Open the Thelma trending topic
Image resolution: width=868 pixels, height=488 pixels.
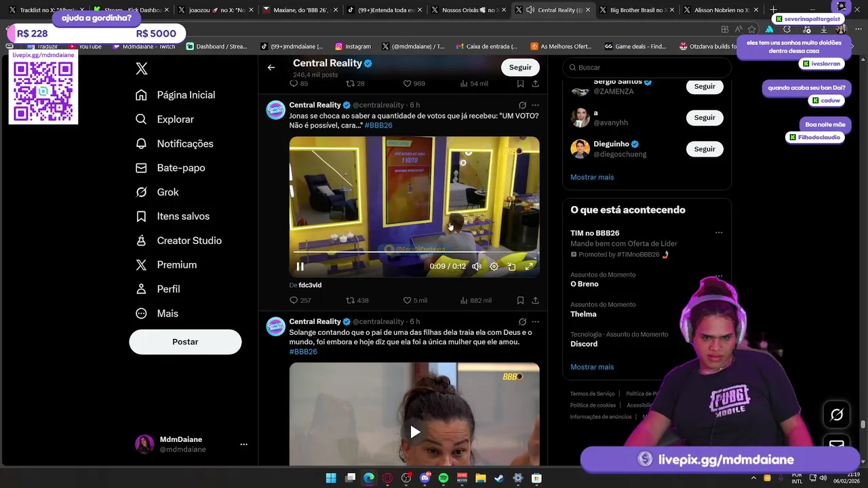[583, 314]
